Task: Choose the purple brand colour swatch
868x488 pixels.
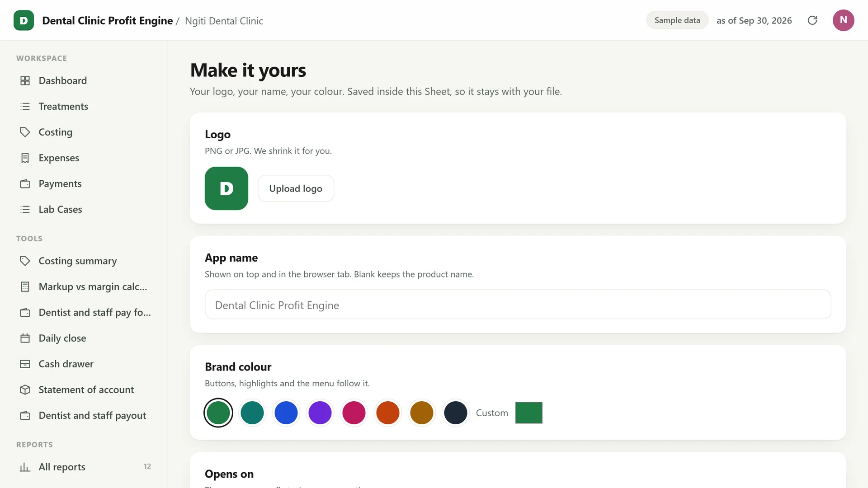Action: [x=320, y=413]
